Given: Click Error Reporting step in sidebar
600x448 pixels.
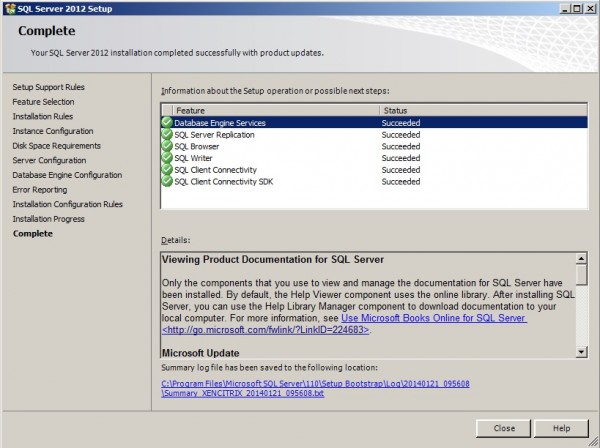Looking at the screenshot, I should (39, 190).
